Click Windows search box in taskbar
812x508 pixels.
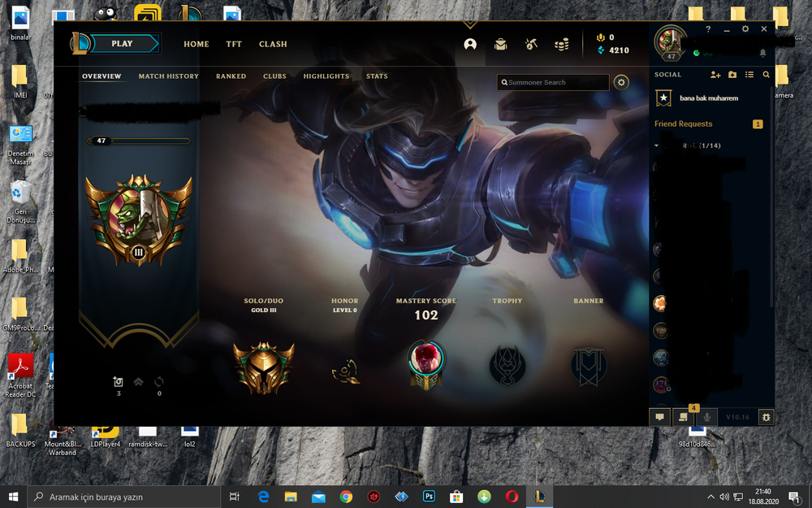click(x=123, y=497)
